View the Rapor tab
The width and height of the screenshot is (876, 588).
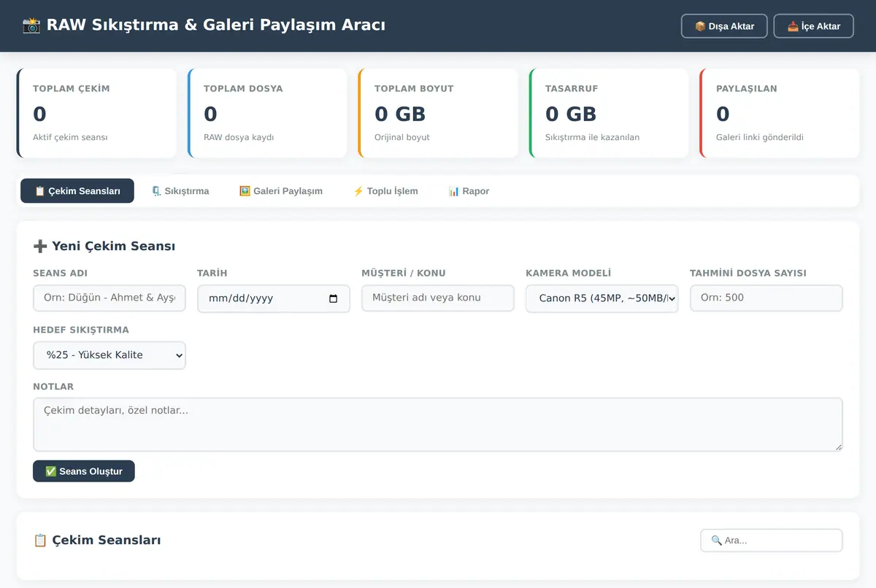(x=469, y=191)
